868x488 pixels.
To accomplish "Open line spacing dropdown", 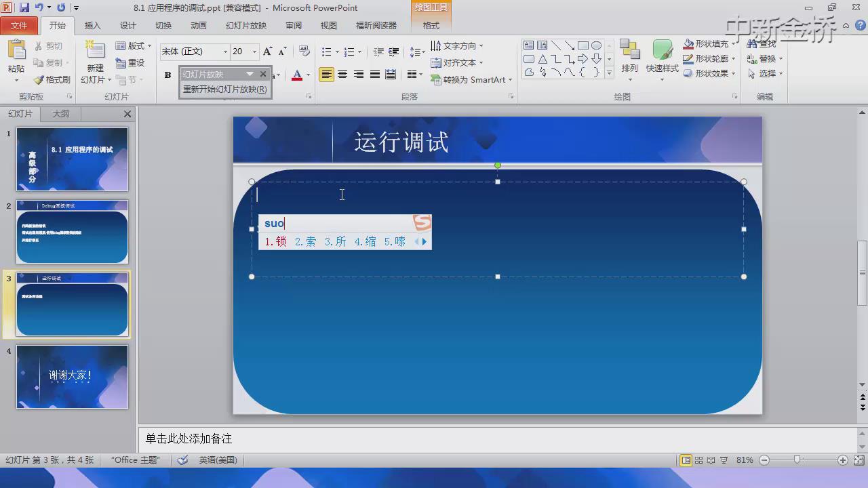I will 418,52.
